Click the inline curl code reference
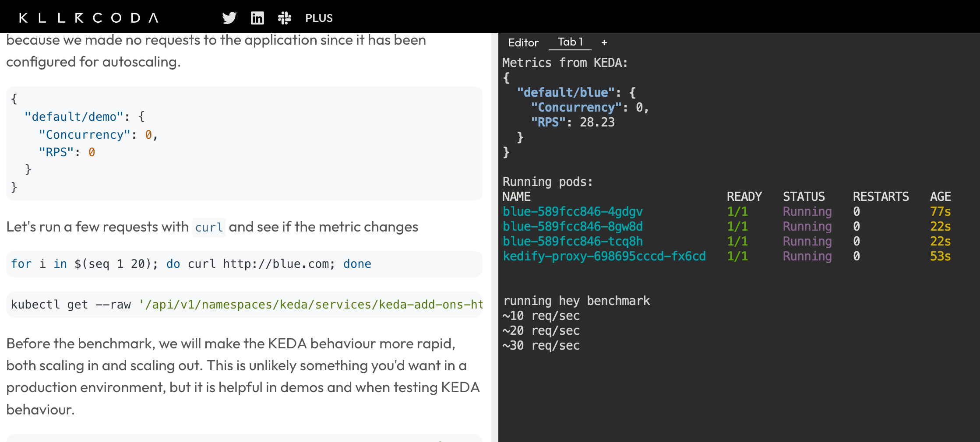The image size is (980, 442). pyautogui.click(x=209, y=227)
